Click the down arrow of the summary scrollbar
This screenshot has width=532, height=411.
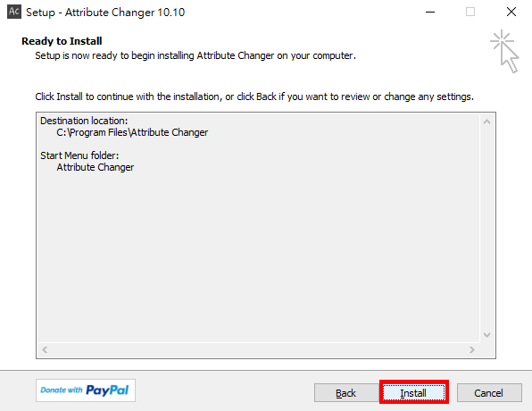click(486, 335)
